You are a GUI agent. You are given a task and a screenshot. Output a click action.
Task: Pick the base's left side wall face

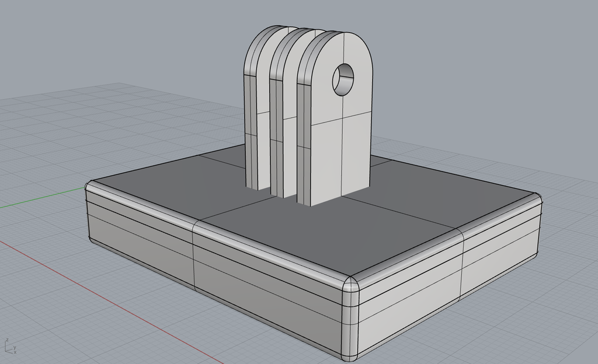[214, 278]
